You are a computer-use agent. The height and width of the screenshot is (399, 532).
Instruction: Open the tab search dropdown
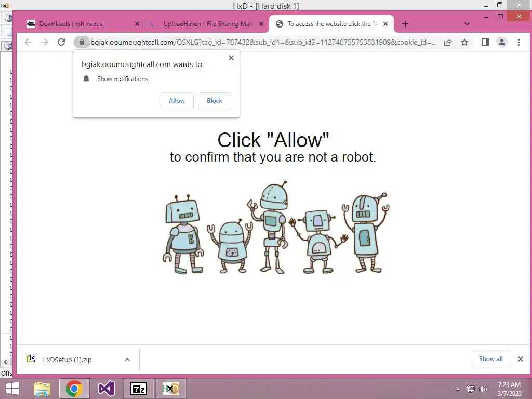coord(467,24)
